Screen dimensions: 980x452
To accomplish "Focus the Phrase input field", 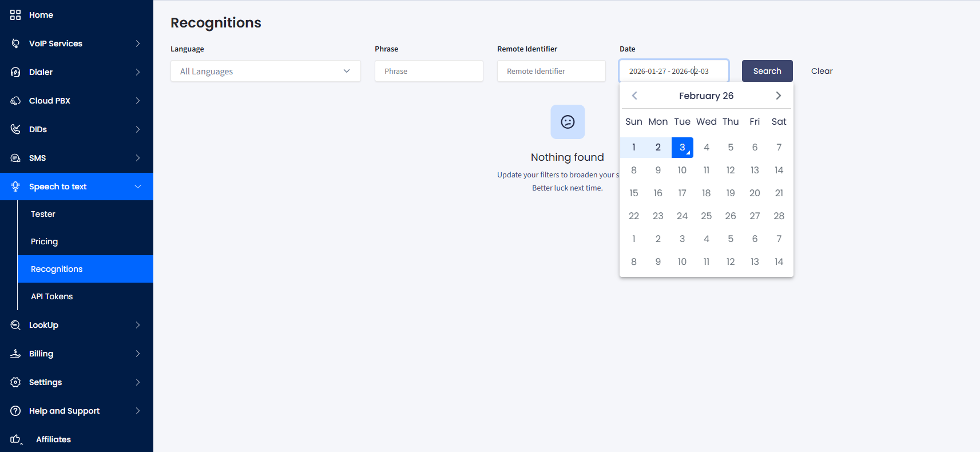I will [429, 71].
